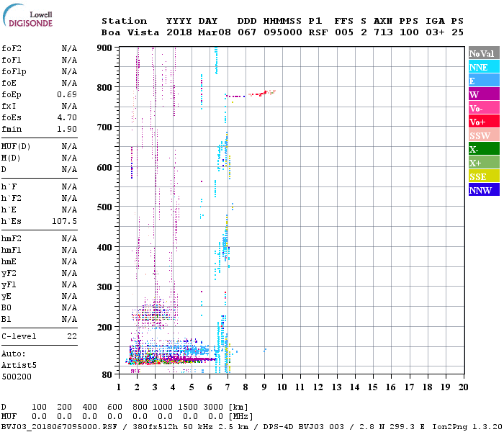
Task: Click the 80 km height axis label
Action: click(x=107, y=375)
